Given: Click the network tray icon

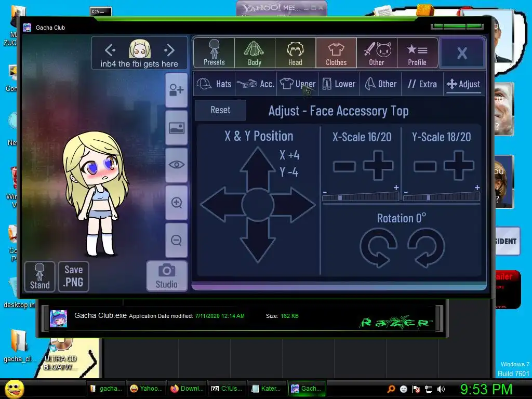Looking at the screenshot, I should 429,389.
